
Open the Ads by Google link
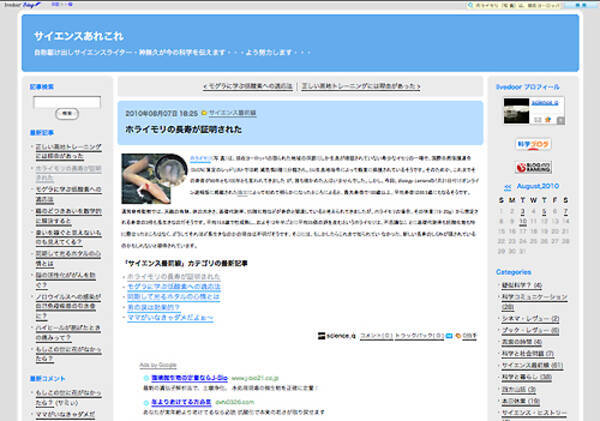click(158, 365)
